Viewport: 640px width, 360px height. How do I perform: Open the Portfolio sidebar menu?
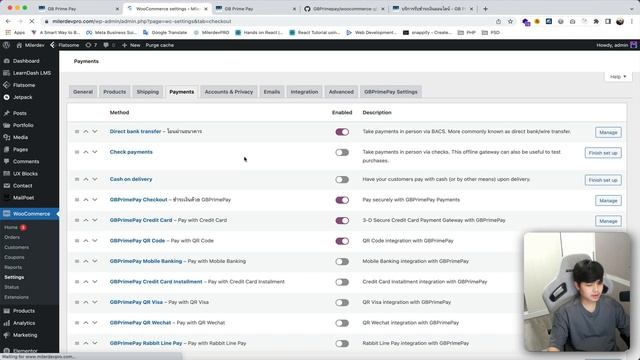[x=23, y=125]
